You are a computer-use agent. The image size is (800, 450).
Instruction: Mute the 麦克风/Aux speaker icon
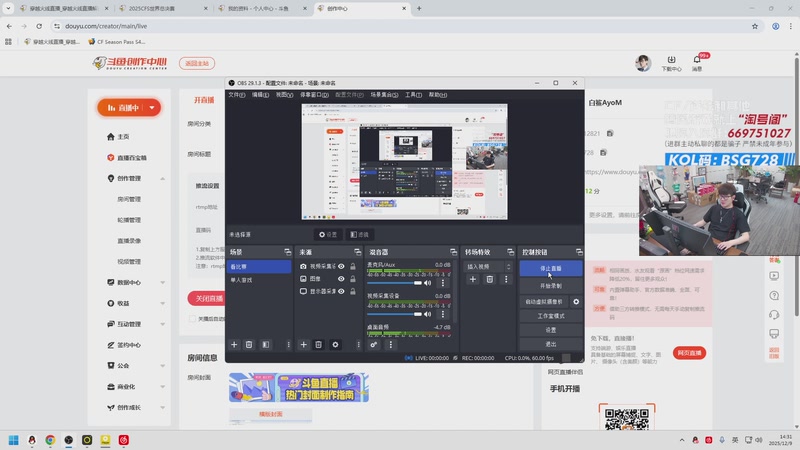(x=428, y=283)
